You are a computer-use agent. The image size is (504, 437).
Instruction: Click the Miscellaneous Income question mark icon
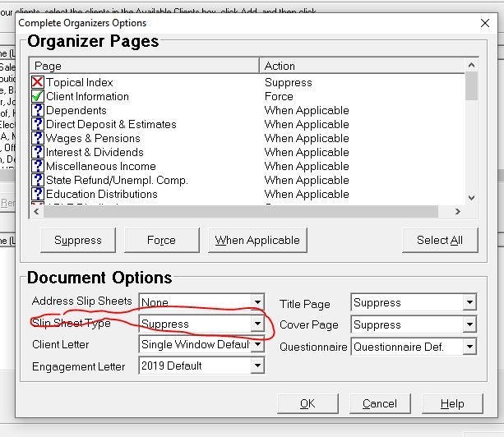[37, 166]
